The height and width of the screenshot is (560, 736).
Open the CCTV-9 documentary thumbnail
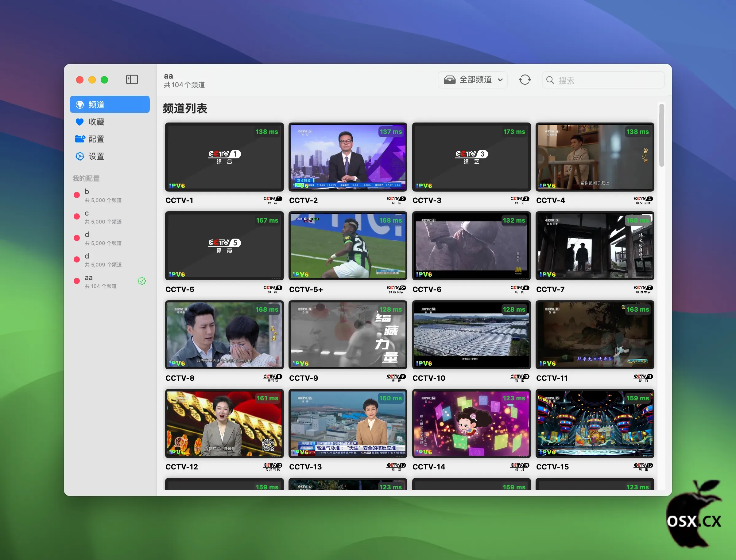tap(348, 335)
